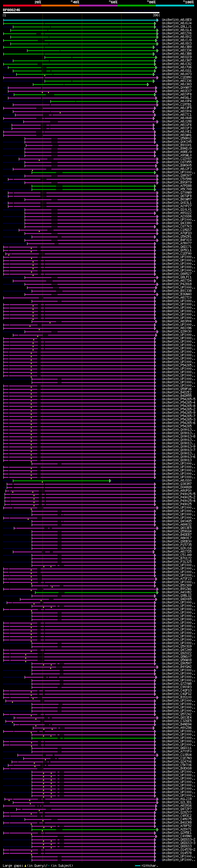
Task: Click the query name BP086246
Action: pyautogui.click(x=11, y=10)
